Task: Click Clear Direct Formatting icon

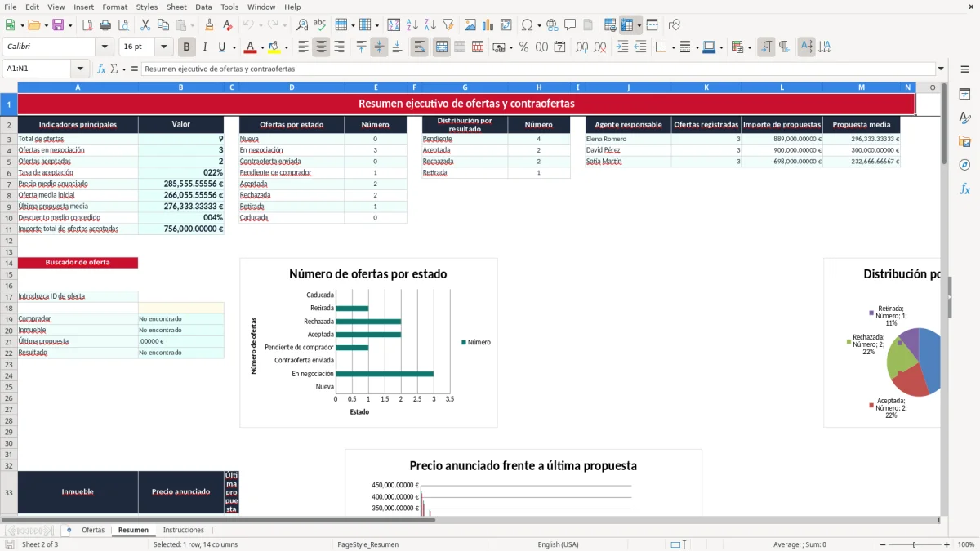Action: (x=228, y=25)
